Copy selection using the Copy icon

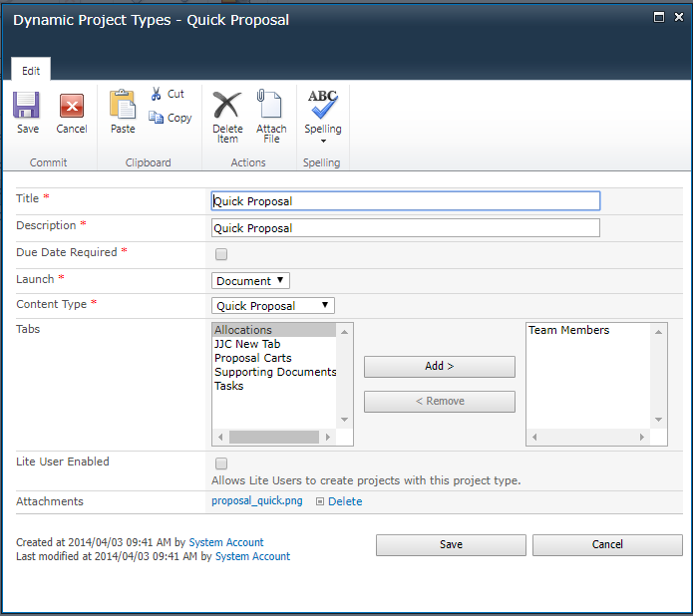click(156, 118)
